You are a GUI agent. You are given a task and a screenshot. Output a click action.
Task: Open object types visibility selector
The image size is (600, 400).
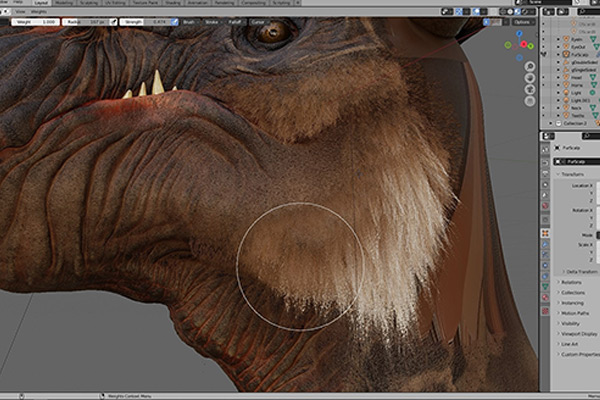[x=447, y=12]
